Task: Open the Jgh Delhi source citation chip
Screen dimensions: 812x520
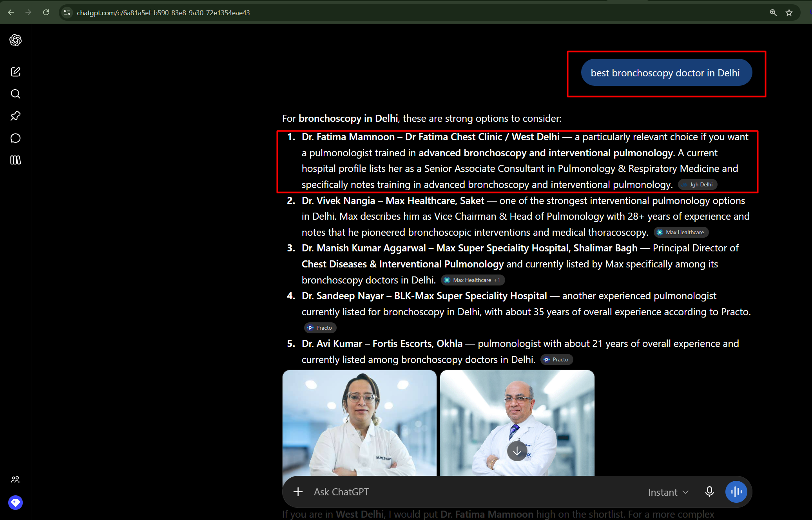Action: 698,184
